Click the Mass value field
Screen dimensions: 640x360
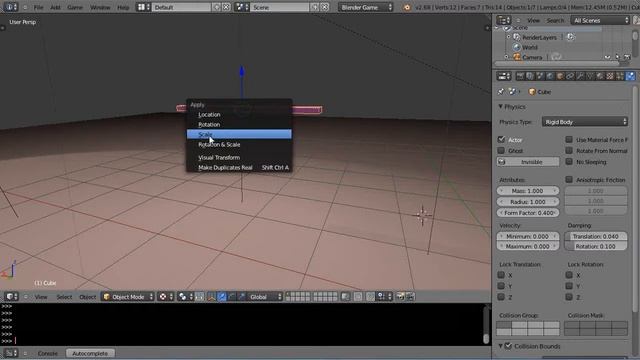[528, 191]
